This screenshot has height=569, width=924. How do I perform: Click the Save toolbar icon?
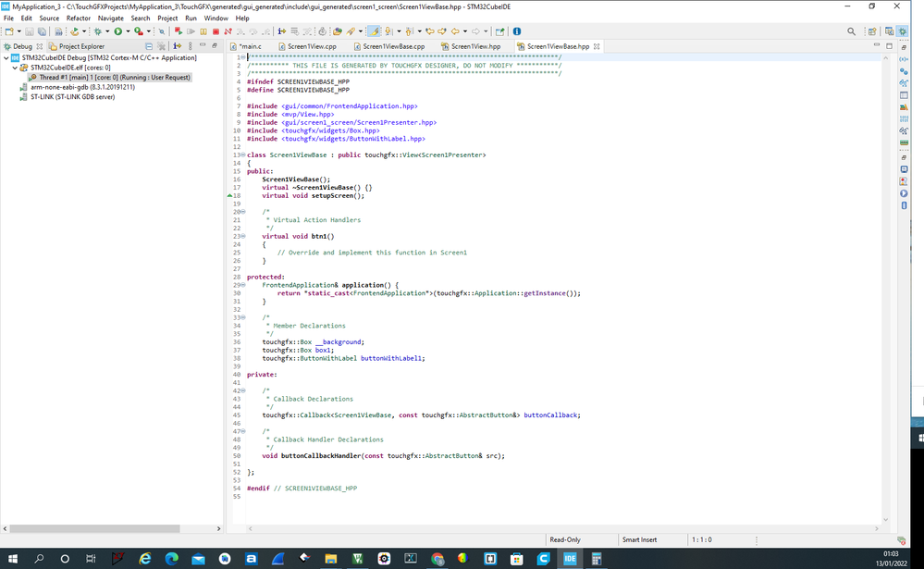click(x=29, y=31)
